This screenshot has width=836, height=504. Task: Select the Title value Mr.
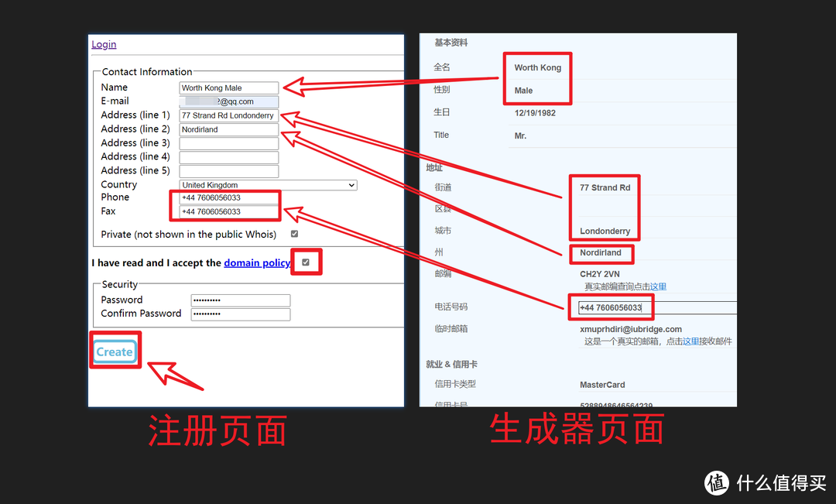click(520, 136)
